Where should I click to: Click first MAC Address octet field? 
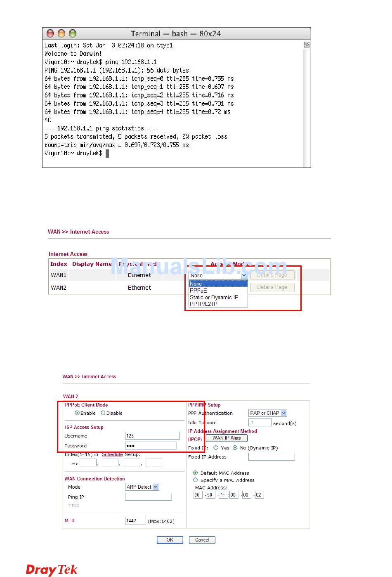click(198, 495)
